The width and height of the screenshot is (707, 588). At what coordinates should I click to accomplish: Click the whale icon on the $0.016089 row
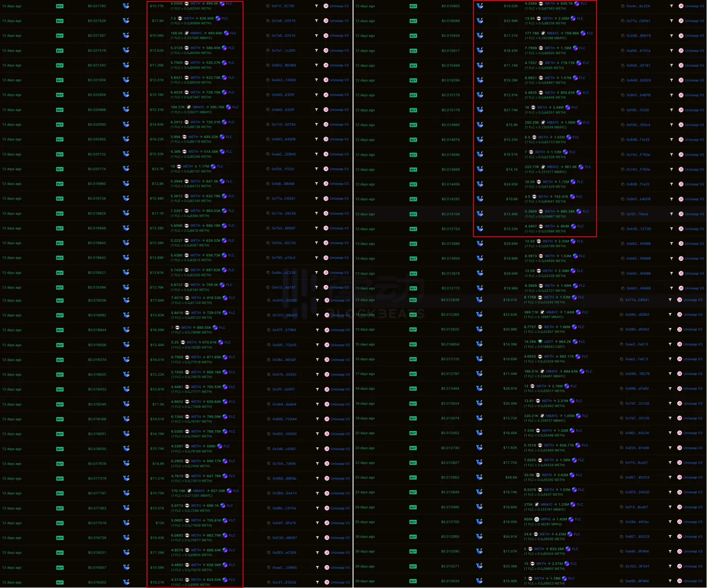(x=480, y=21)
